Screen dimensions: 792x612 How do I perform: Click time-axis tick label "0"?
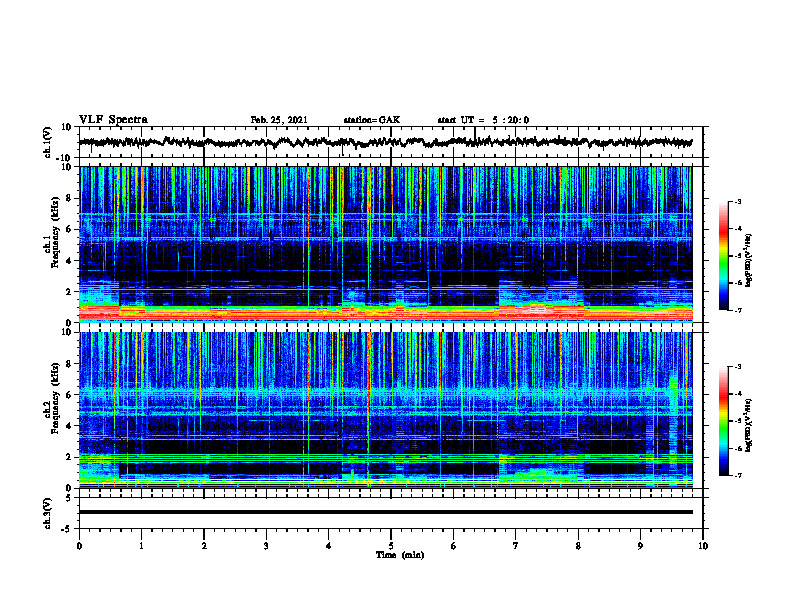(79, 546)
